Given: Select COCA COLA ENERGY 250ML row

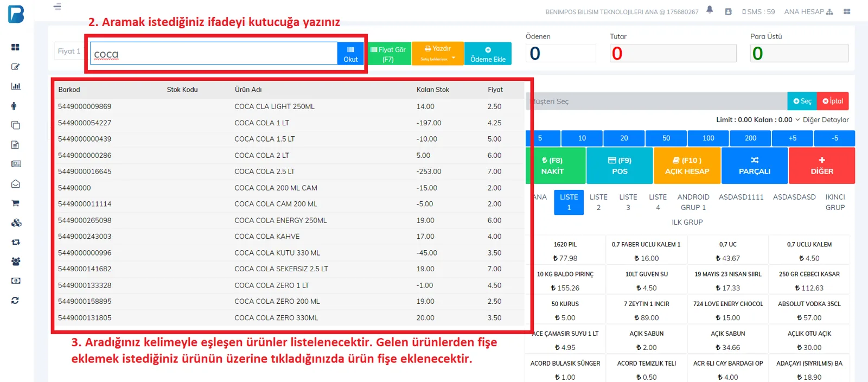Looking at the screenshot, I should click(290, 220).
